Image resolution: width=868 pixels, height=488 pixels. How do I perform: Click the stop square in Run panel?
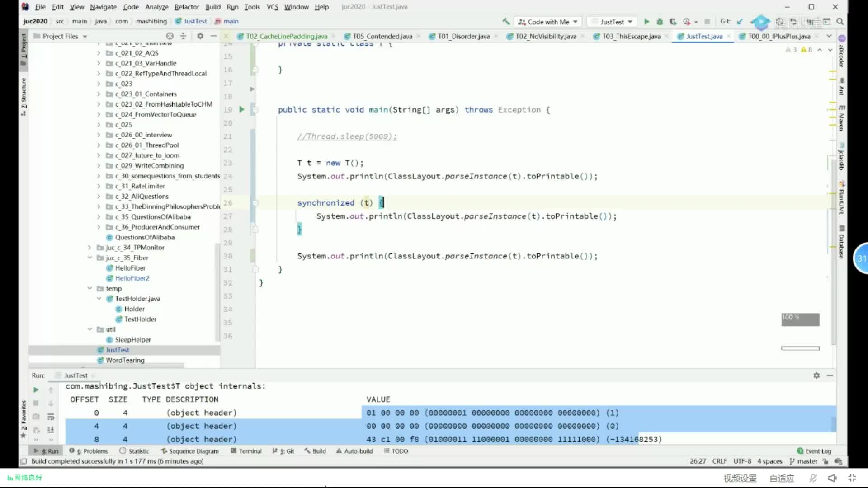click(36, 403)
